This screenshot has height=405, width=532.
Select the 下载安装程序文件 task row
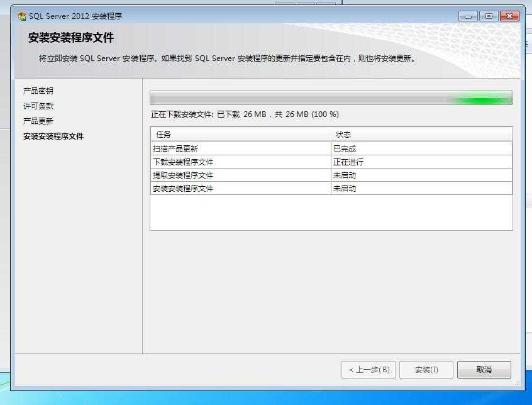[x=331, y=162]
